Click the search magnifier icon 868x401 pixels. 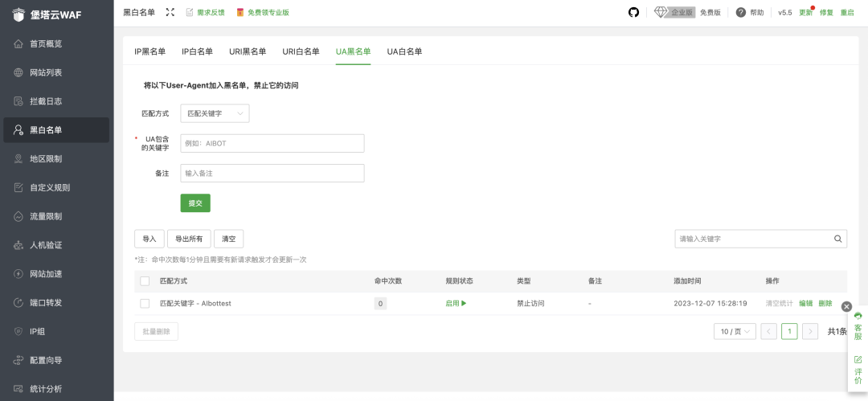point(838,239)
